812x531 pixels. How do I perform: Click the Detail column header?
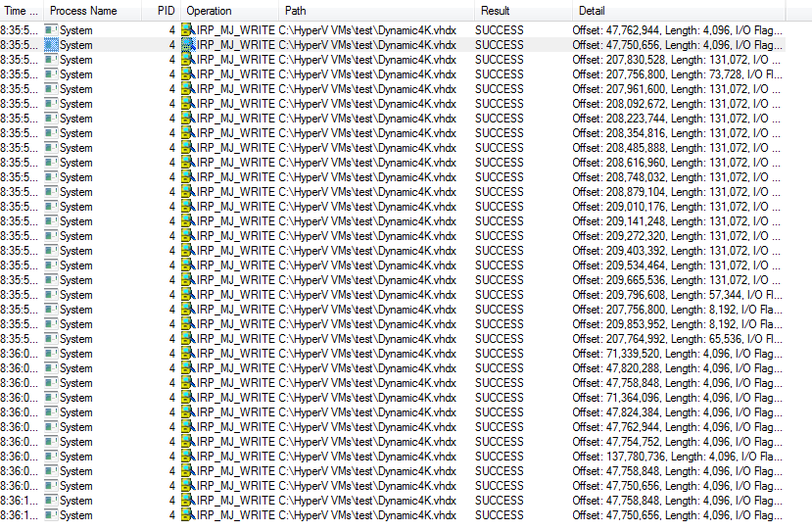[592, 11]
